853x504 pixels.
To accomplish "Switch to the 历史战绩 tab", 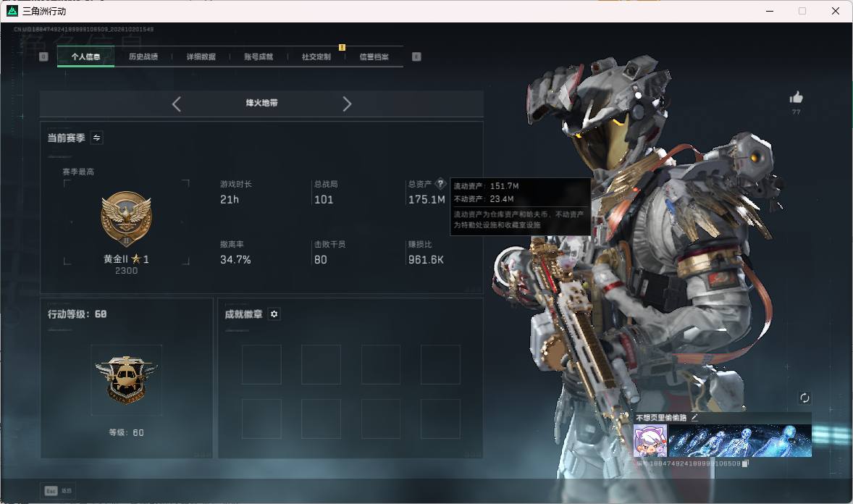I will (143, 56).
